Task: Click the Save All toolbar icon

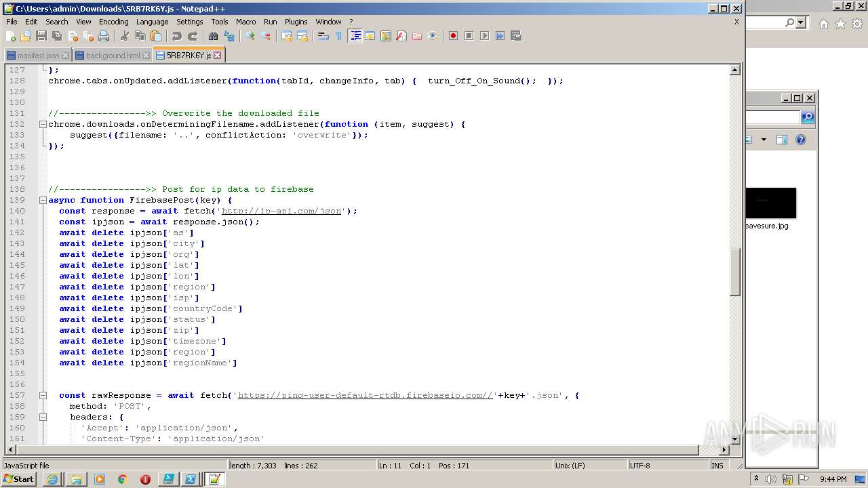Action: [57, 36]
